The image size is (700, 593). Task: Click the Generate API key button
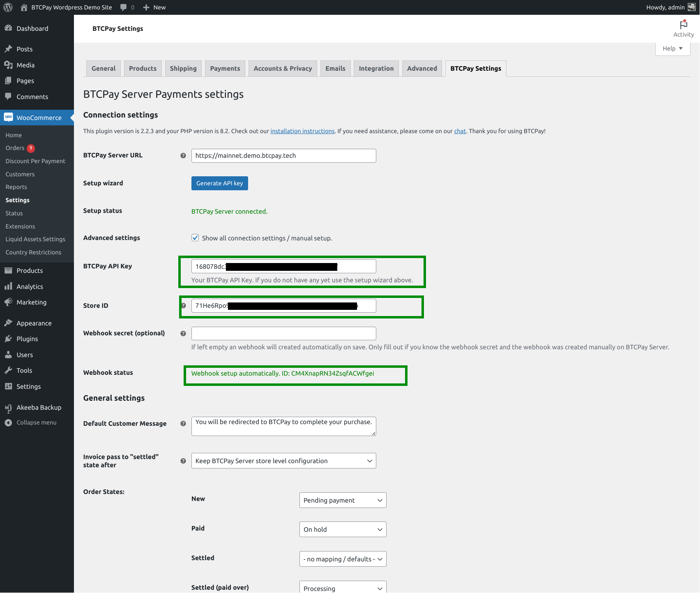click(x=219, y=183)
